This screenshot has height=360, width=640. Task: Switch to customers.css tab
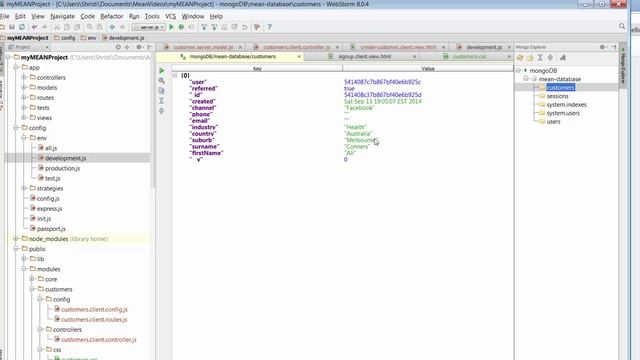click(x=469, y=56)
